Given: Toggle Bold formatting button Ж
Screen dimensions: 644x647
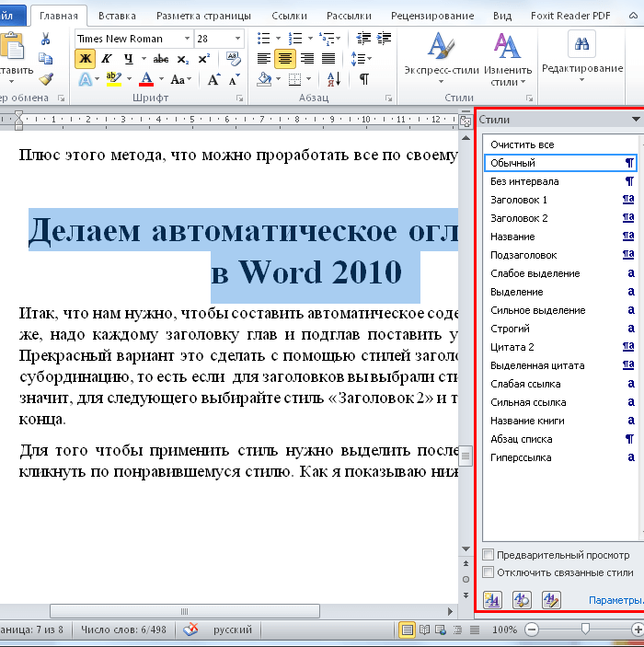Looking at the screenshot, I should [85, 59].
